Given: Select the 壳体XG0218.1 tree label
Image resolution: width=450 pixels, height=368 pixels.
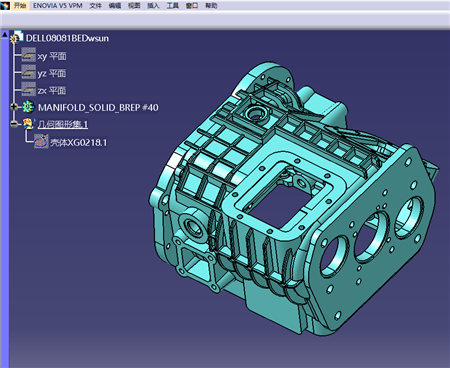Looking at the screenshot, I should pos(79,143).
